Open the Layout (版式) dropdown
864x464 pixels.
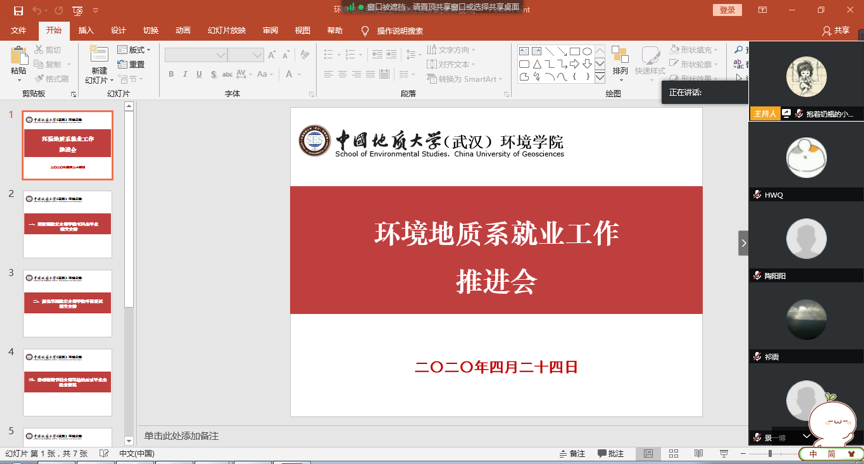point(134,50)
